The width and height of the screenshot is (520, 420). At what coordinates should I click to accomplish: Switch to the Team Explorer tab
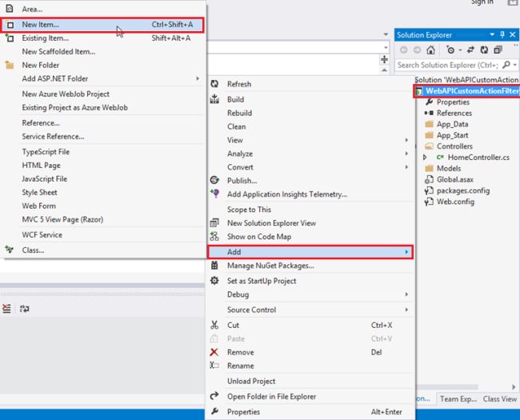(458, 399)
